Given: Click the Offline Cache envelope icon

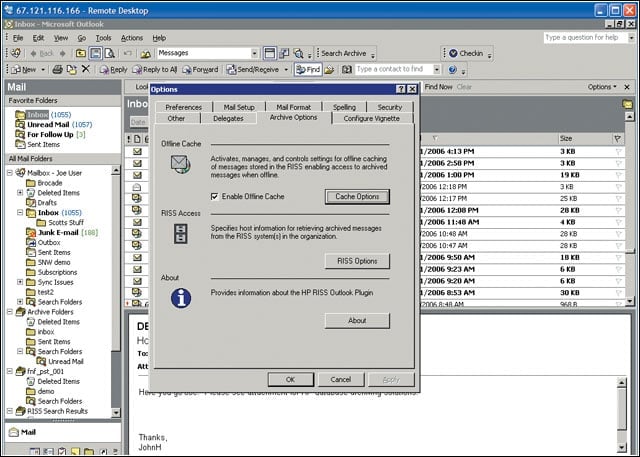Looking at the screenshot, I should [180, 164].
